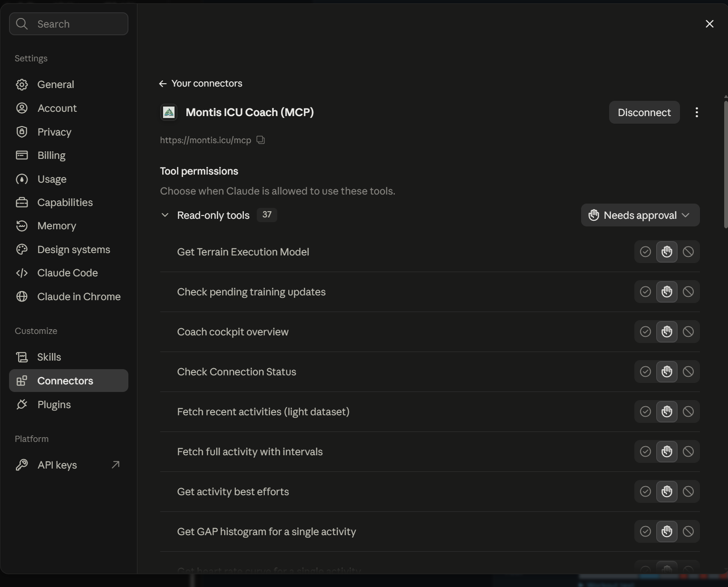Block Coach cockpit overview tool

coord(688,332)
